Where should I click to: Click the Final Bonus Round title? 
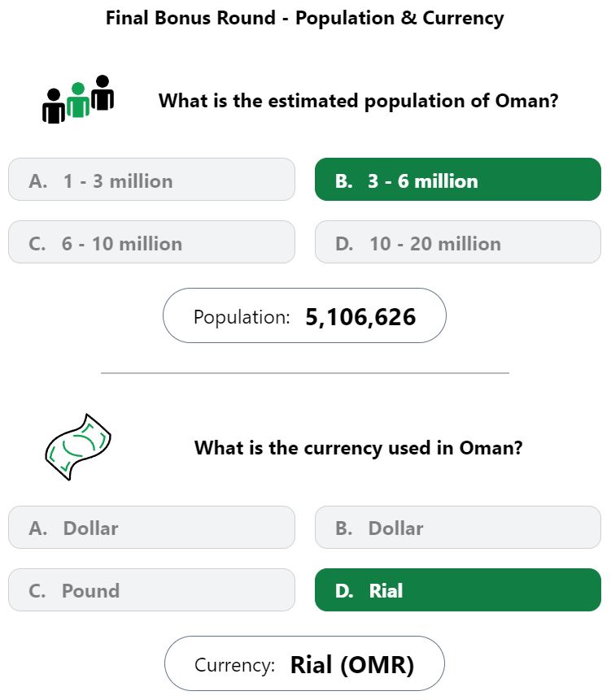(304, 19)
